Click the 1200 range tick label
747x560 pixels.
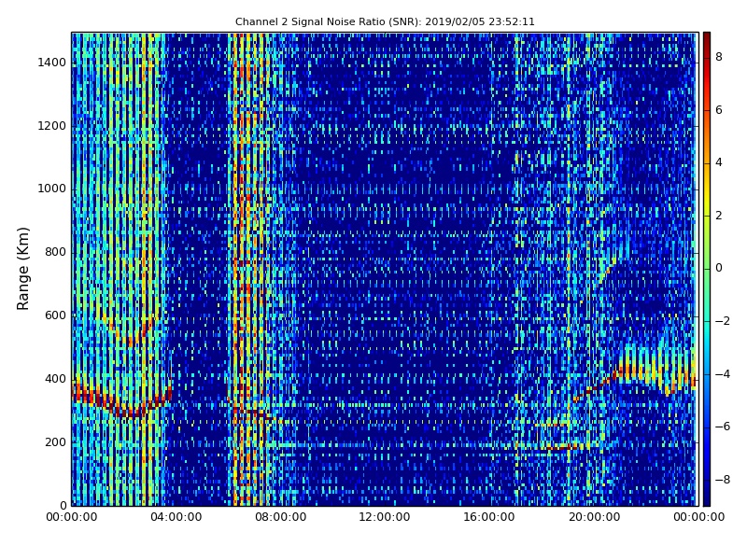click(52, 126)
